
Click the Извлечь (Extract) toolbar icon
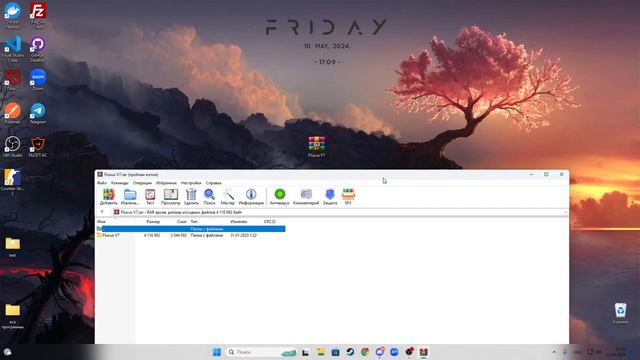pos(130,196)
